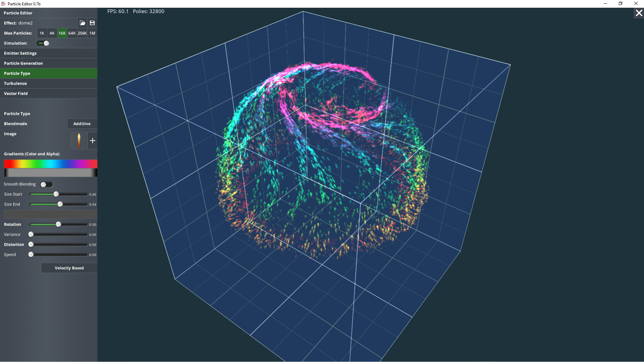Open an existing effect file
Viewport: 644px width, 362px height.
click(82, 23)
